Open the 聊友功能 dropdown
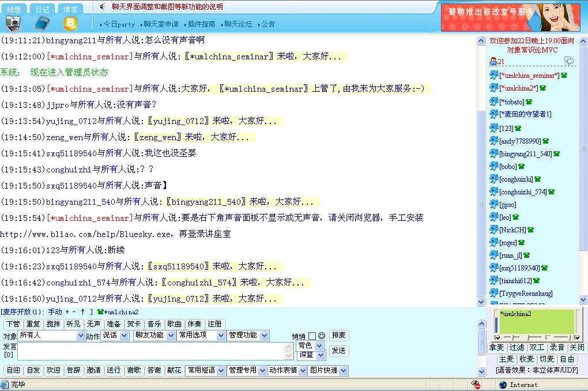 pos(154,336)
